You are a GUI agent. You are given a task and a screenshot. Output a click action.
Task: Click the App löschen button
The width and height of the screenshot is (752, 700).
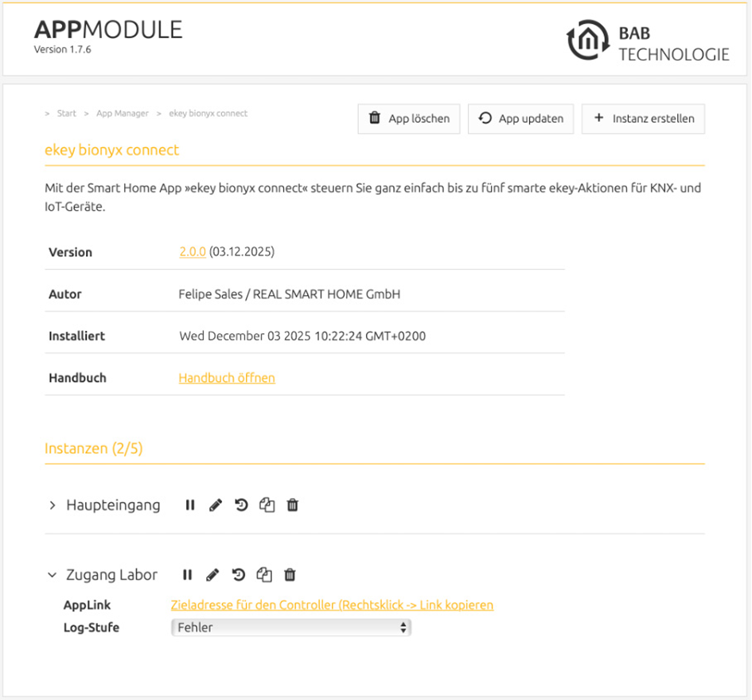point(408,119)
